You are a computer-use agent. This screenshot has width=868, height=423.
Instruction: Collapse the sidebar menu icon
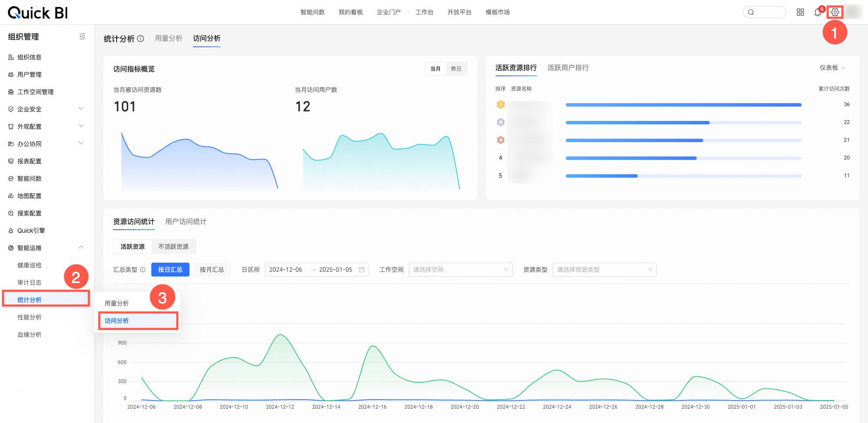point(82,37)
